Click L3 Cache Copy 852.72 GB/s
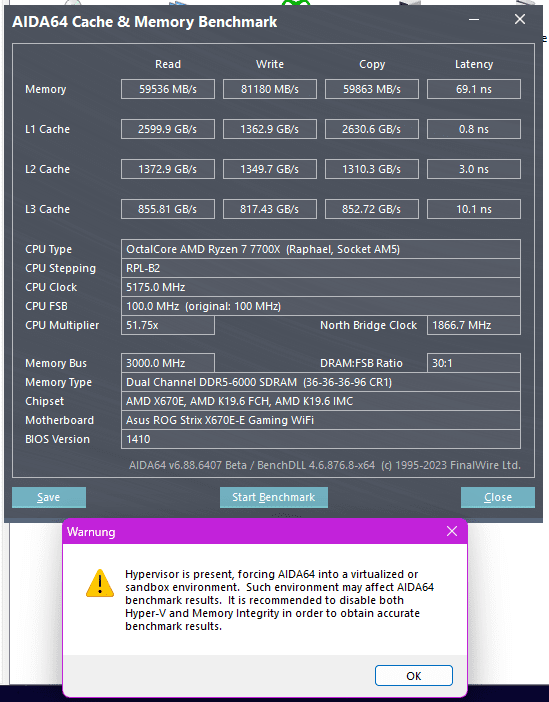Image resolution: width=549 pixels, height=702 pixels. coord(372,209)
